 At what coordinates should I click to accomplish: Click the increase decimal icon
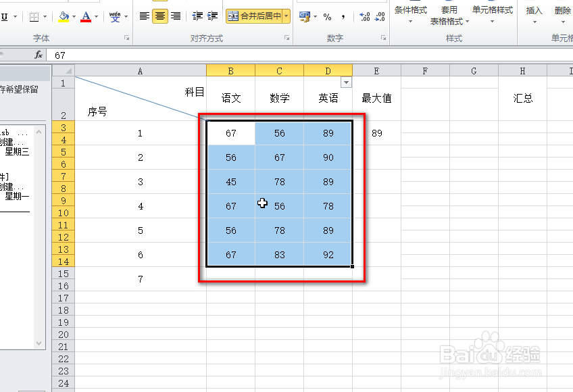pos(365,18)
